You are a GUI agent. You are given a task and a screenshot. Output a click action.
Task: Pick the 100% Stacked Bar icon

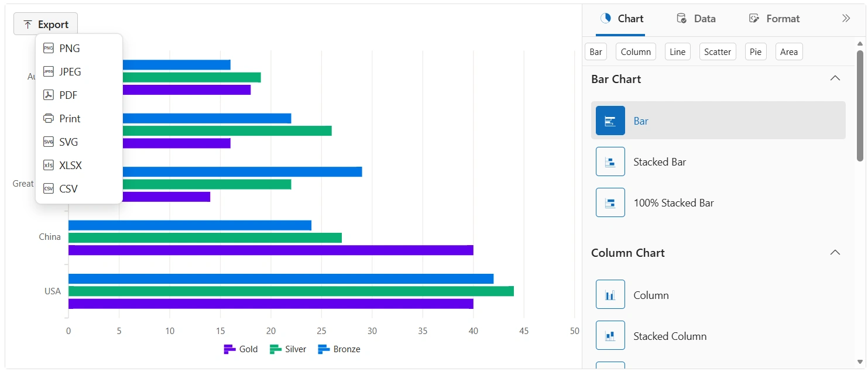(x=610, y=202)
